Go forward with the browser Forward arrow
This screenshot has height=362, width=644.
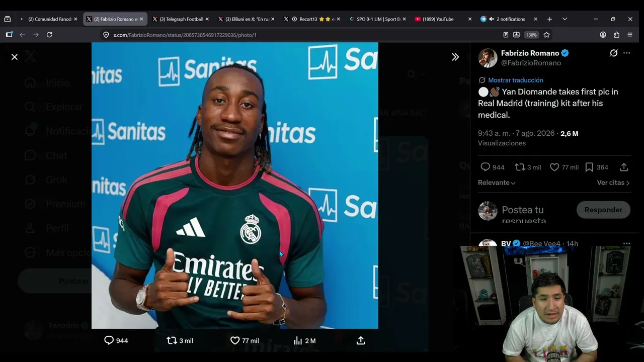(36, 35)
